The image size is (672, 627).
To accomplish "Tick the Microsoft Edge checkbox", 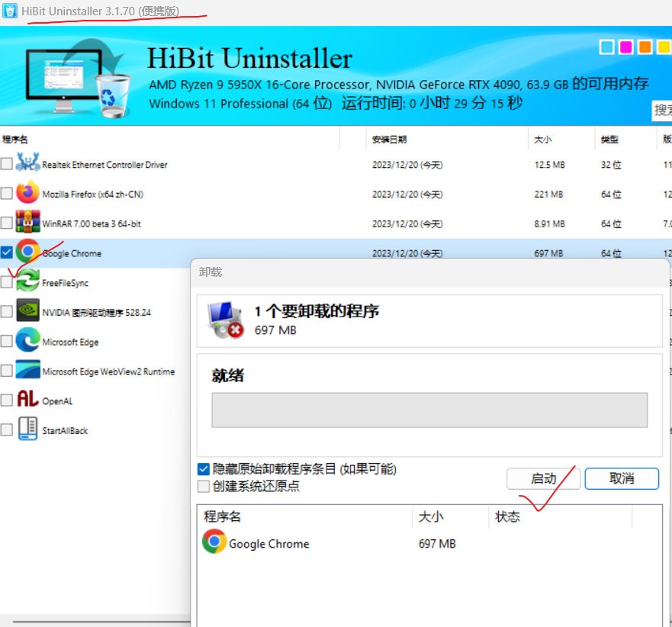I will click(x=6, y=341).
